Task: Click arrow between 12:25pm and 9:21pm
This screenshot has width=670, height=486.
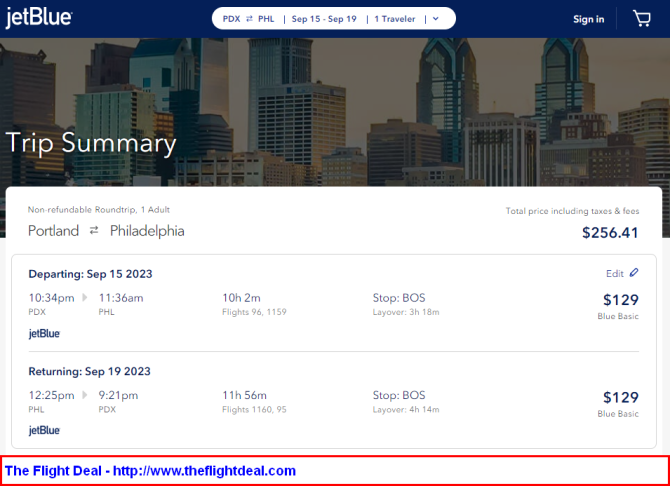Action: tap(85, 395)
